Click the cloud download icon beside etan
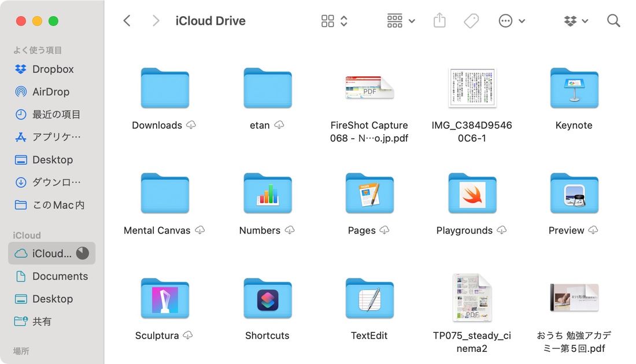Screen dimensions: 636x364 pos(279,125)
